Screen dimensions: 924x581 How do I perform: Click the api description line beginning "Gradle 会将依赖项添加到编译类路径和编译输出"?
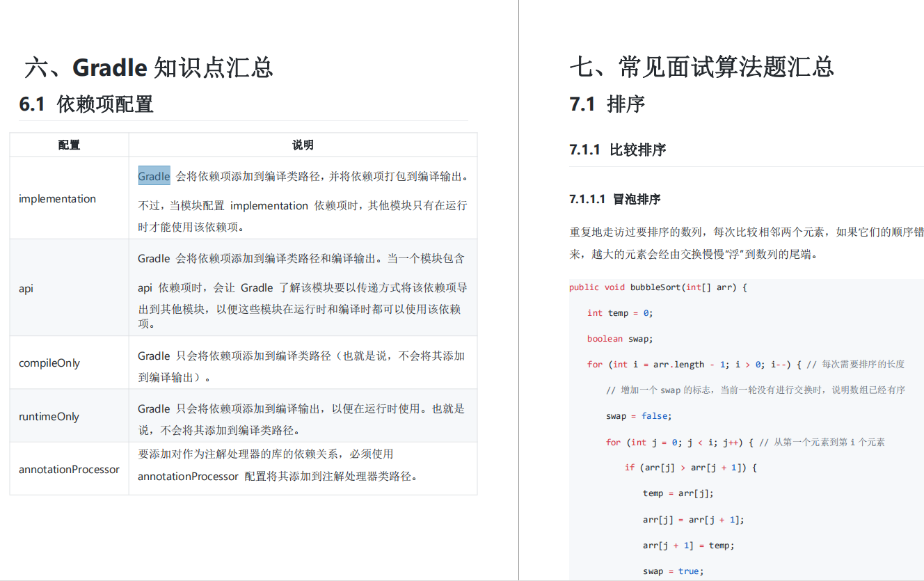click(301, 258)
